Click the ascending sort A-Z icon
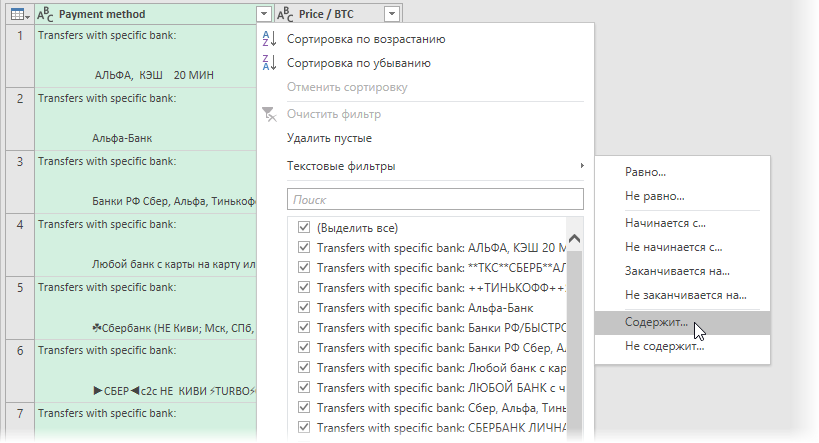 click(x=269, y=39)
